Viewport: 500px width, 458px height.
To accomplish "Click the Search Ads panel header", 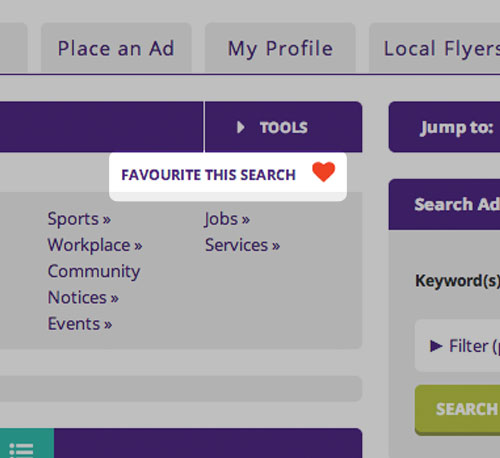I will point(444,204).
